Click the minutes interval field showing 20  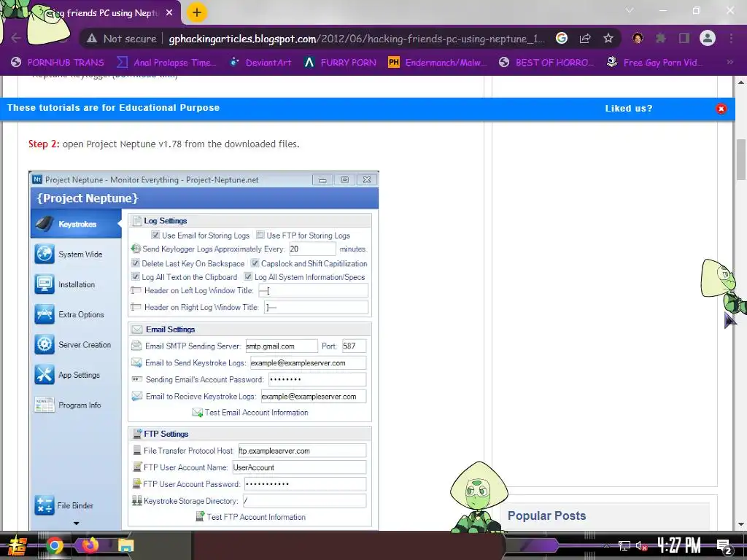pyautogui.click(x=312, y=249)
